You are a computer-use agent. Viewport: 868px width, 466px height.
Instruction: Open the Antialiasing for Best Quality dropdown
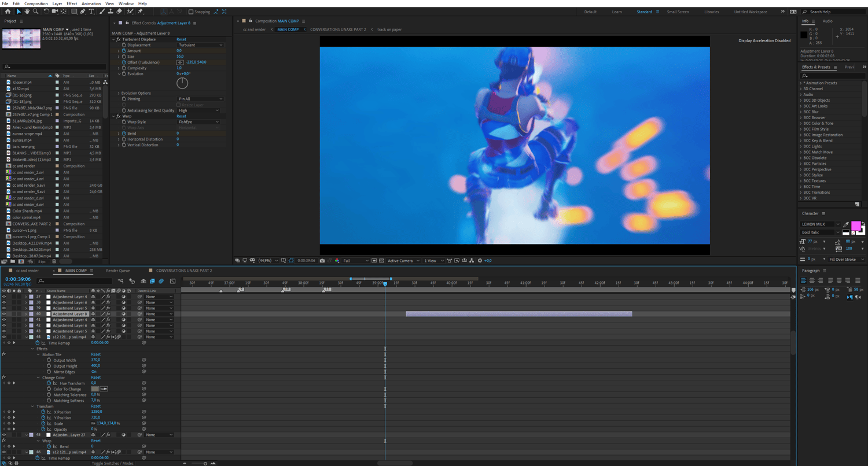pos(200,110)
